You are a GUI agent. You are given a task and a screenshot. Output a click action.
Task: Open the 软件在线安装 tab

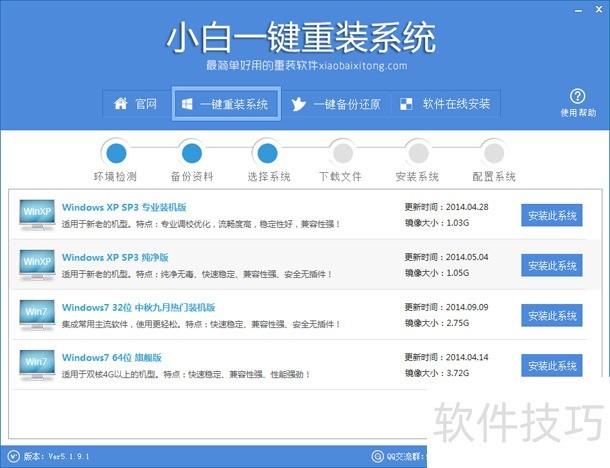(445, 104)
